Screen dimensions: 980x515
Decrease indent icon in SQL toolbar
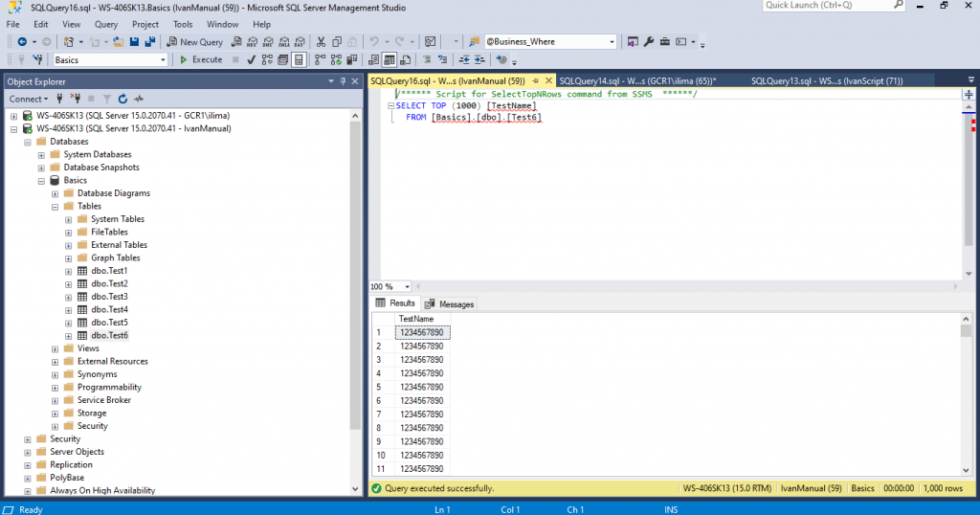pos(464,60)
